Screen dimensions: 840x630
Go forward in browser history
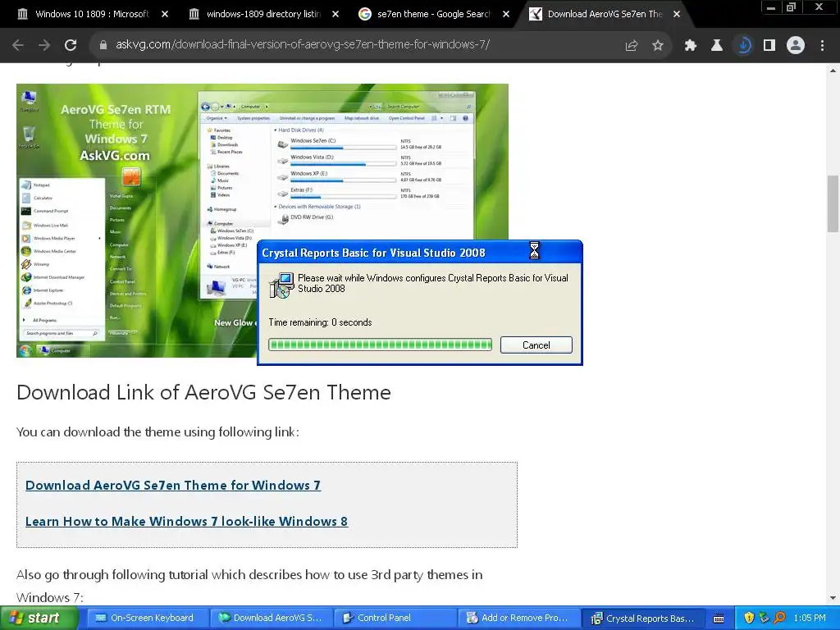pyautogui.click(x=44, y=45)
